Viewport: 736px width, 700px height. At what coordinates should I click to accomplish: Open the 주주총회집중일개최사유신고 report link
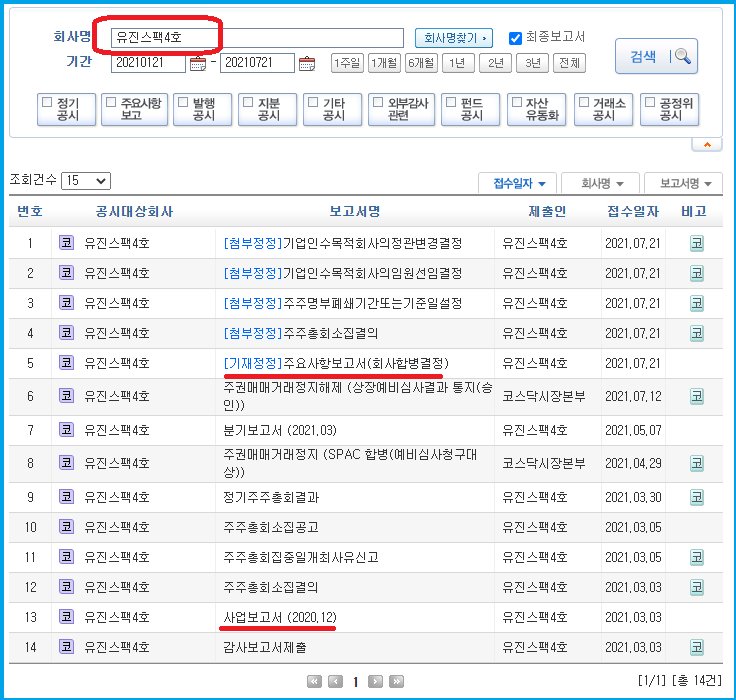click(x=301, y=557)
